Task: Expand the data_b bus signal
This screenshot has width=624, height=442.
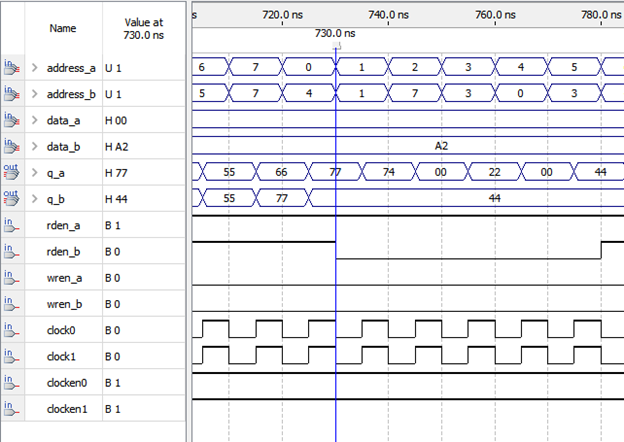Action: click(x=35, y=146)
